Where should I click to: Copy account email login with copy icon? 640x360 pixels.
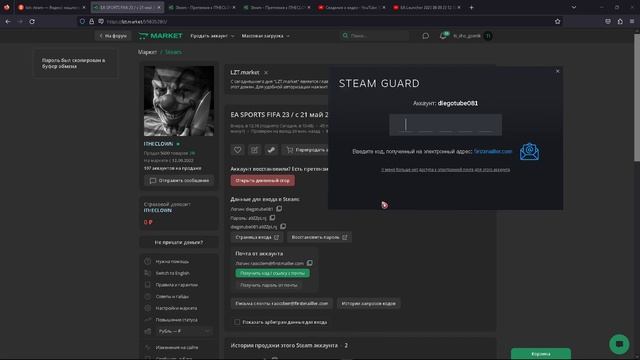coord(310,263)
